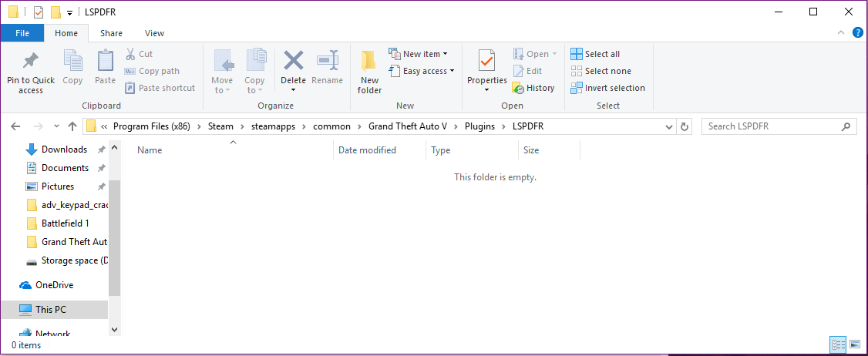Go up one folder level arrow
The height and width of the screenshot is (356, 868).
coord(72,126)
